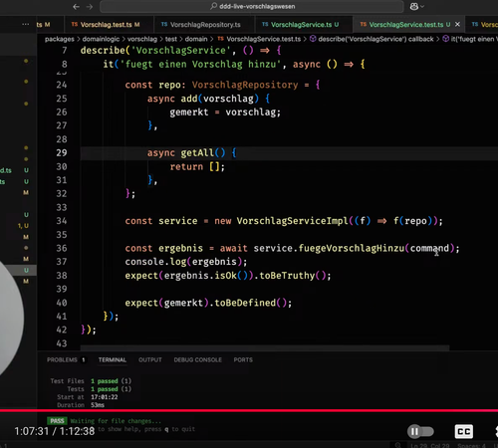This screenshot has height=448, width=498.
Task: Open the PORTS panel tab
Action: click(243, 360)
